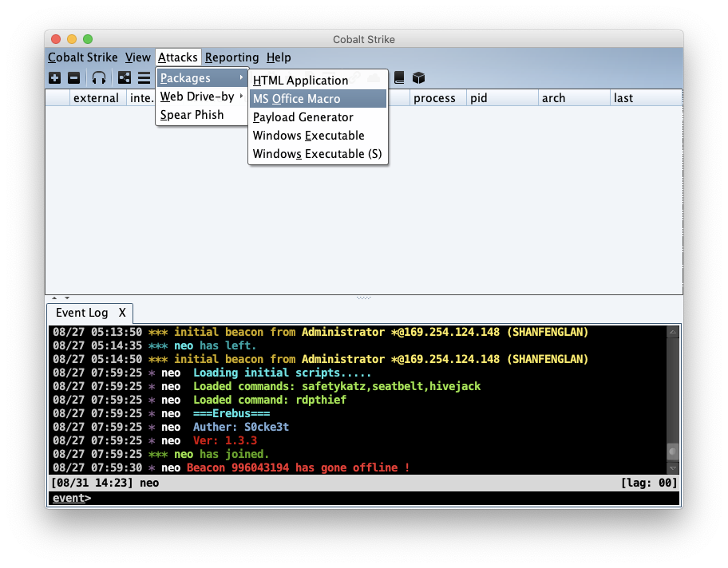
Task: Click the green macOS zoom button
Action: point(88,39)
